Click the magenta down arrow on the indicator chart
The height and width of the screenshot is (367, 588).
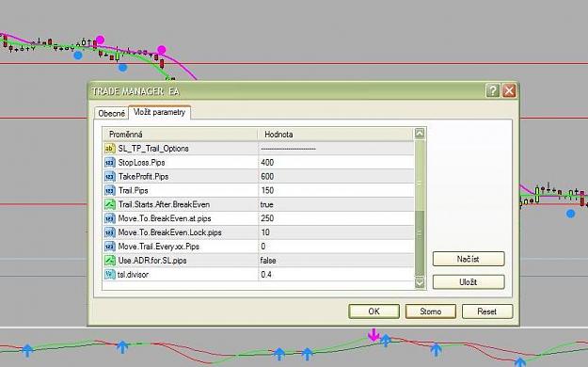(373, 335)
